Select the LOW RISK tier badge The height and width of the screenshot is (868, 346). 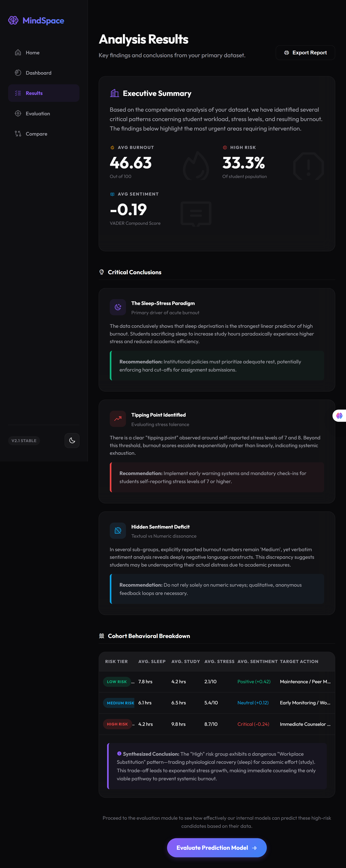coord(117,682)
